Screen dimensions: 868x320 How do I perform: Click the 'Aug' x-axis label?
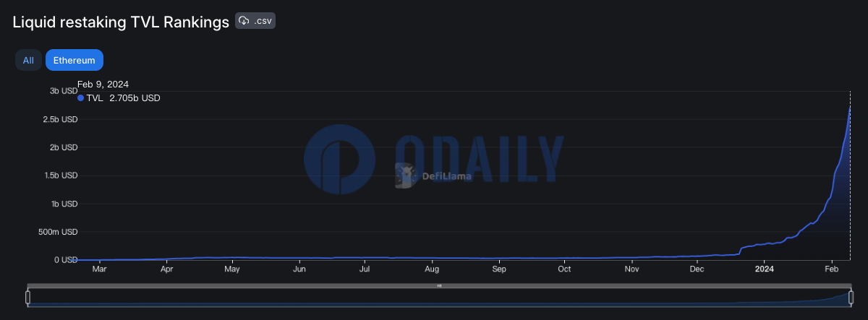click(431, 269)
